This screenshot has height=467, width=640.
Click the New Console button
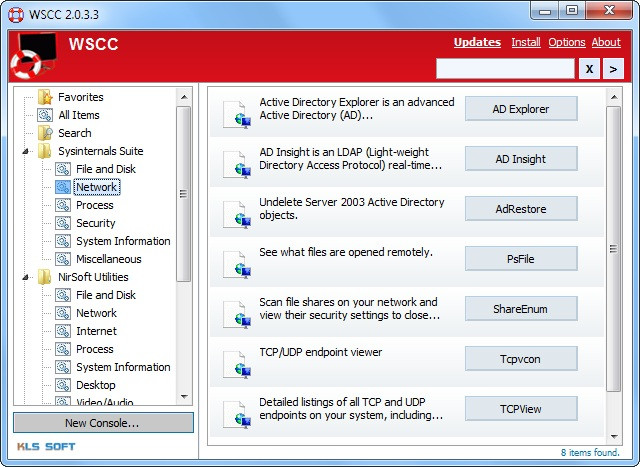(x=103, y=423)
